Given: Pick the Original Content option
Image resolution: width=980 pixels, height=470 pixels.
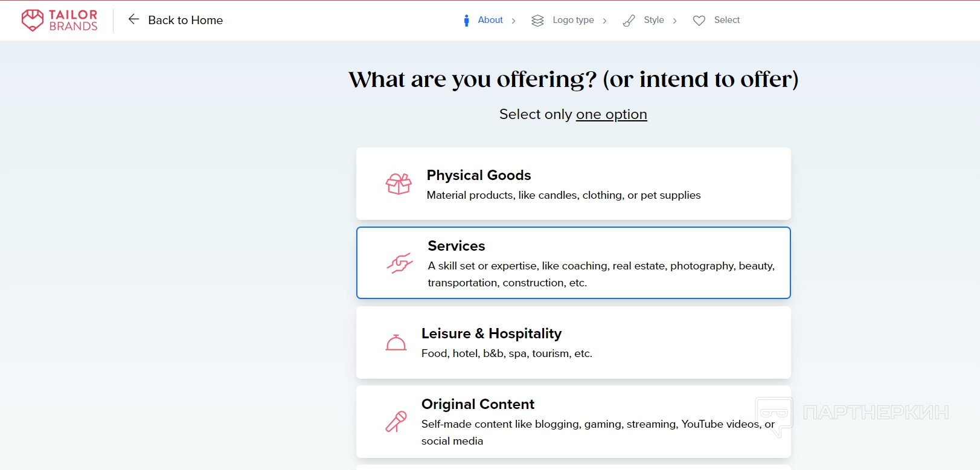Looking at the screenshot, I should [x=573, y=422].
